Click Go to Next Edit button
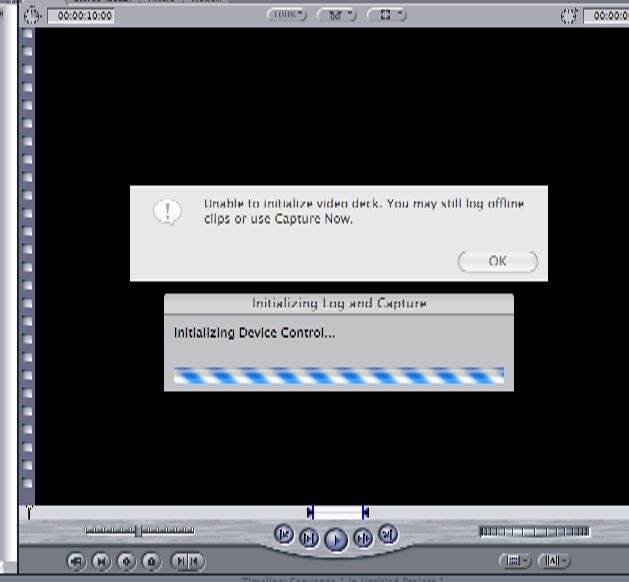Viewport: 629px width, 582px height. click(x=388, y=534)
